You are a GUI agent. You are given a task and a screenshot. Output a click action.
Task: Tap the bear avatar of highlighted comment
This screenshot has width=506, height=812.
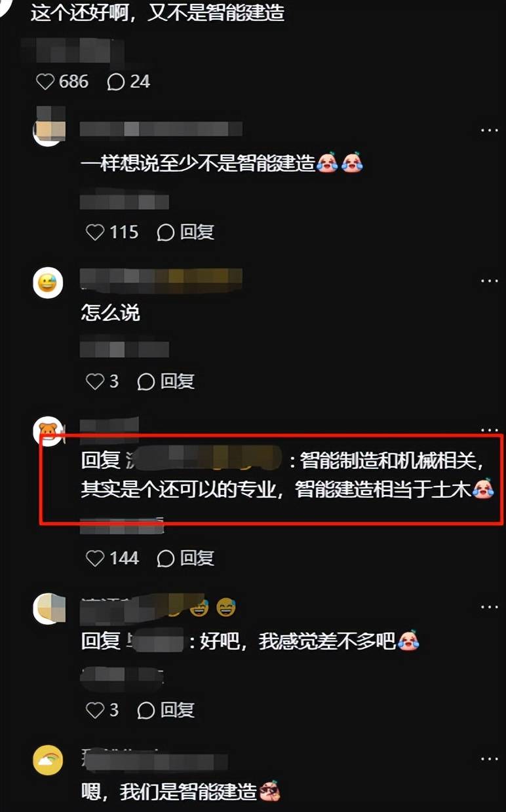coord(48,430)
